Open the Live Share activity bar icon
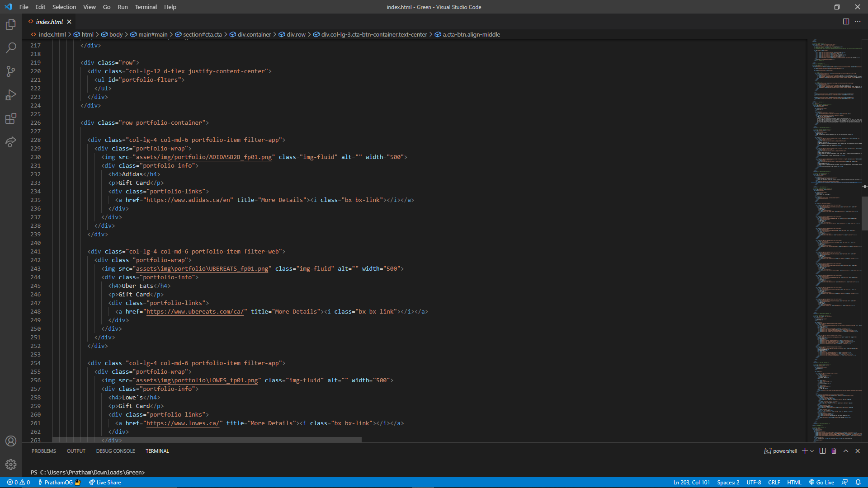The width and height of the screenshot is (868, 488). pos(11,142)
